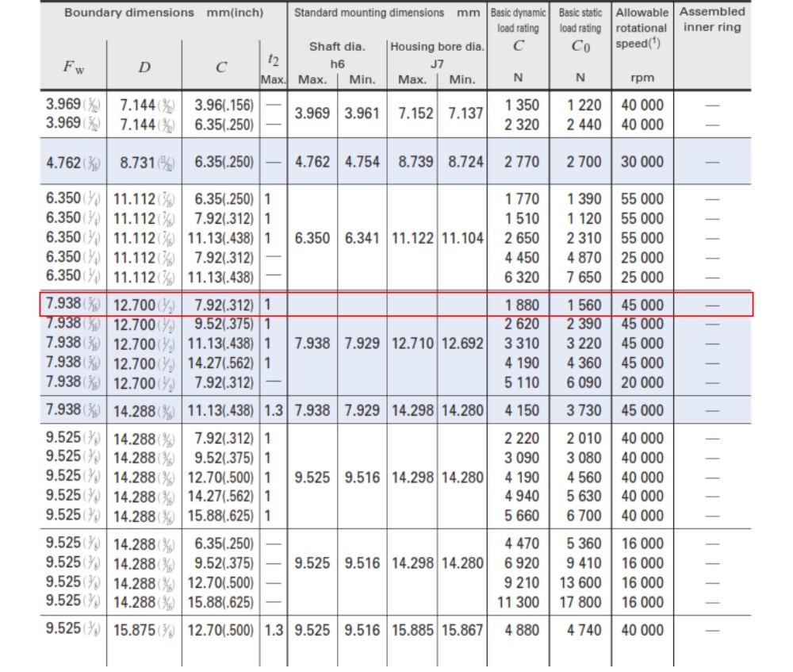Select dynamic load value 1 350
This screenshot has height=672, width=793.
523,105
